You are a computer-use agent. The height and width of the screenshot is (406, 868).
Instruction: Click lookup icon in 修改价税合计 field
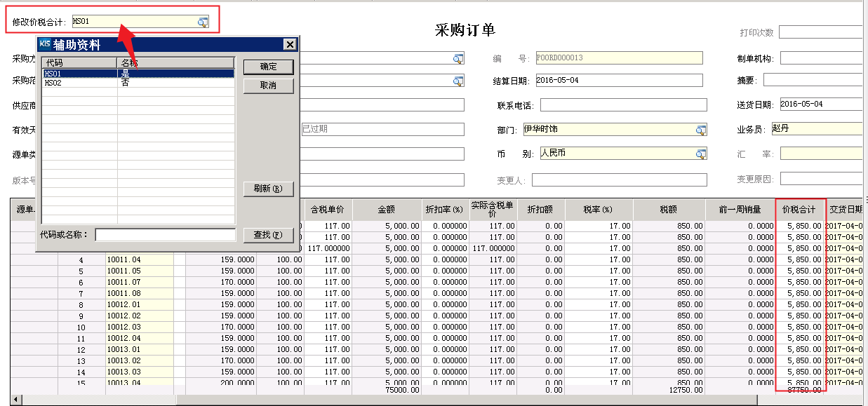[x=202, y=22]
